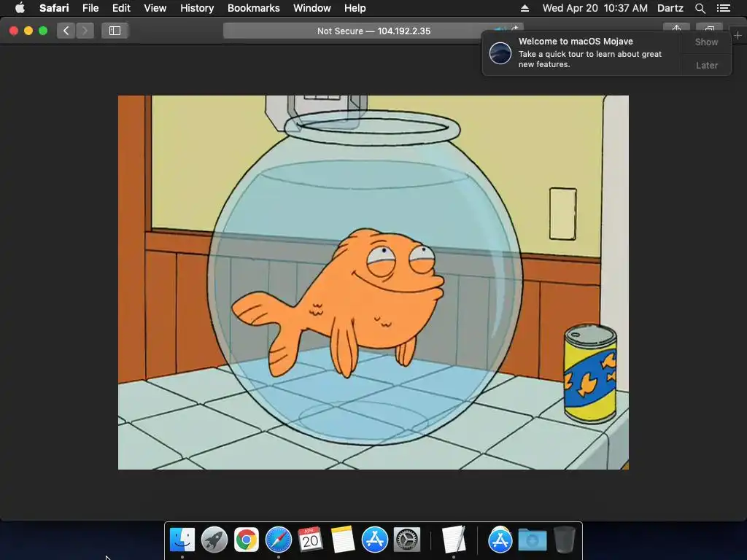Open System Preferences gear in Dock
The height and width of the screenshot is (560, 747).
pos(407,540)
